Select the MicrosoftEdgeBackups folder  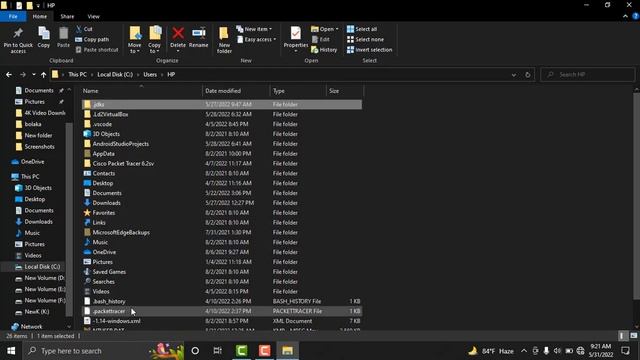click(x=222, y=232)
